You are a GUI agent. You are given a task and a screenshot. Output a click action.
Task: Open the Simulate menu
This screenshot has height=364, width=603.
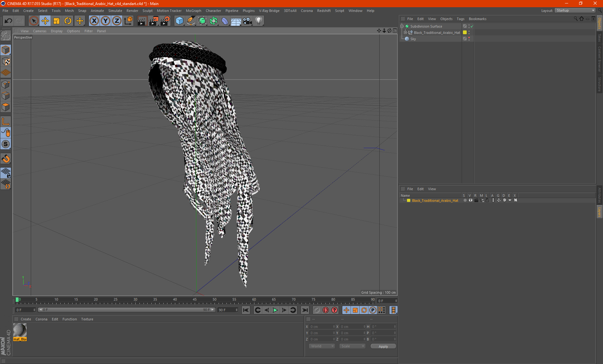[x=115, y=11]
